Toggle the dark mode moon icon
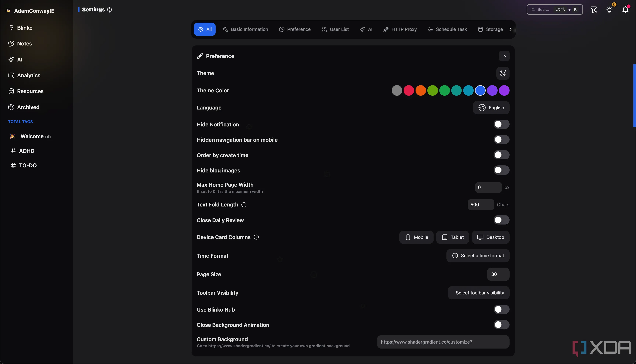The image size is (636, 364). tap(503, 73)
